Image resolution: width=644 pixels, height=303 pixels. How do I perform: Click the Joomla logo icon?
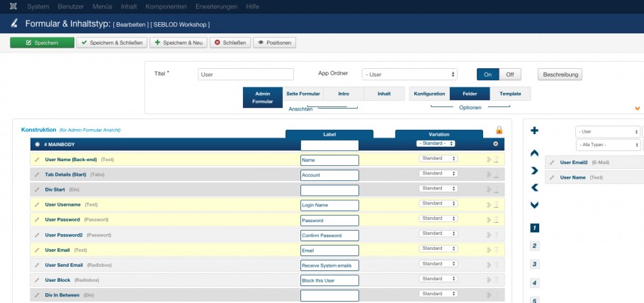tap(13, 6)
